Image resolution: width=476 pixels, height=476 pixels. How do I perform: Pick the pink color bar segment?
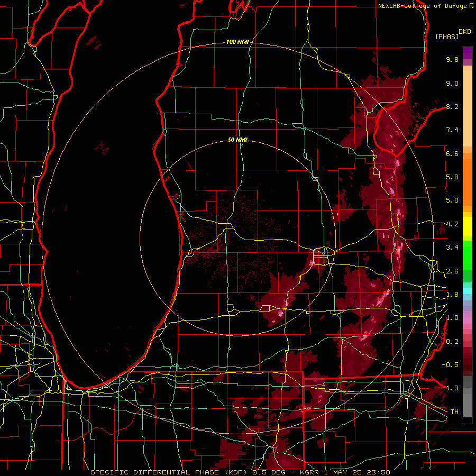pos(467,321)
